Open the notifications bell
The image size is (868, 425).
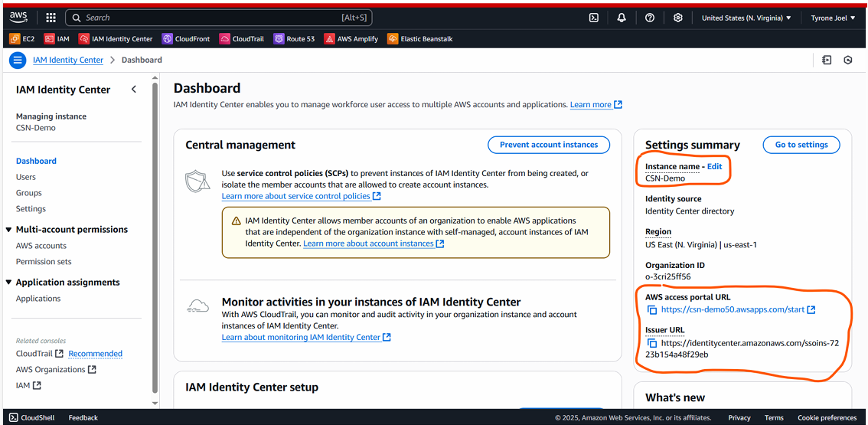click(x=622, y=18)
